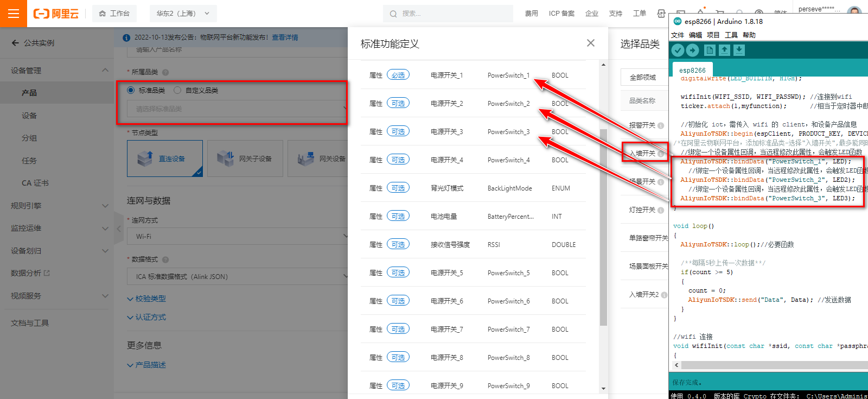Click Arduino app icon in title bar
The height and width of the screenshot is (399, 868).
pyautogui.click(x=677, y=21)
